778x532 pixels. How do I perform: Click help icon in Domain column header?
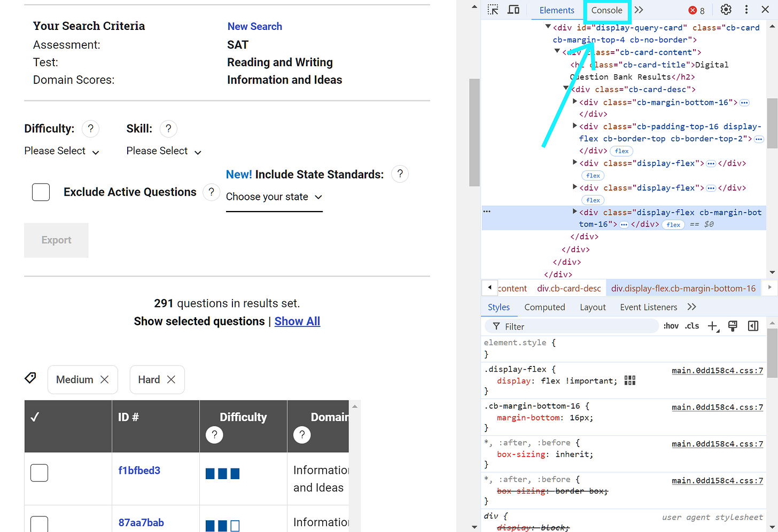click(x=302, y=435)
